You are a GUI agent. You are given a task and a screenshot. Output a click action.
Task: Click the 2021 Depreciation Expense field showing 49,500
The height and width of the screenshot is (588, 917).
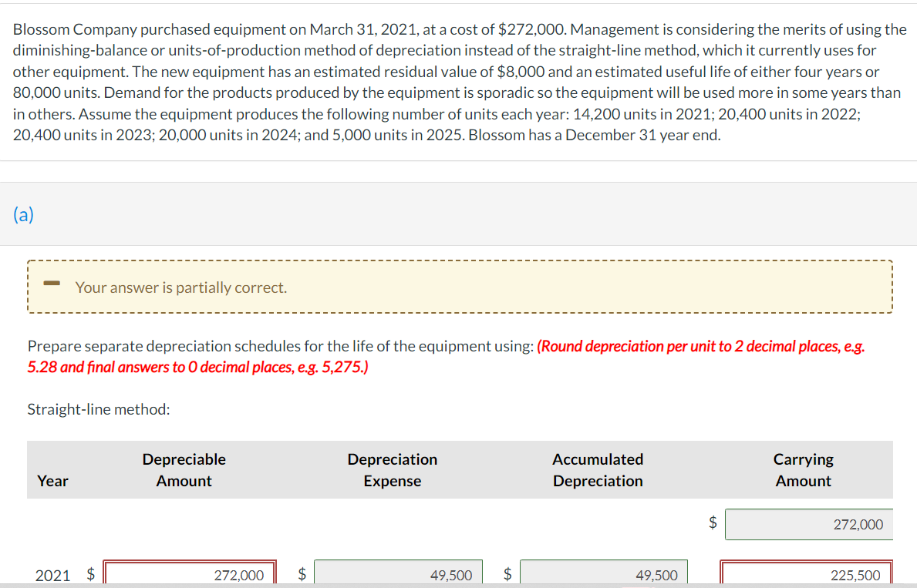coord(398,573)
